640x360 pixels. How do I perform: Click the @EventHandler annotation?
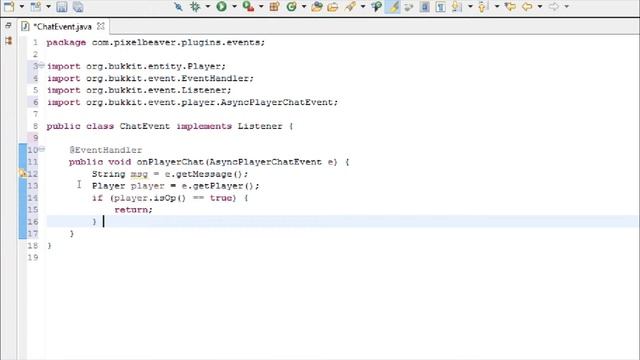coord(105,150)
